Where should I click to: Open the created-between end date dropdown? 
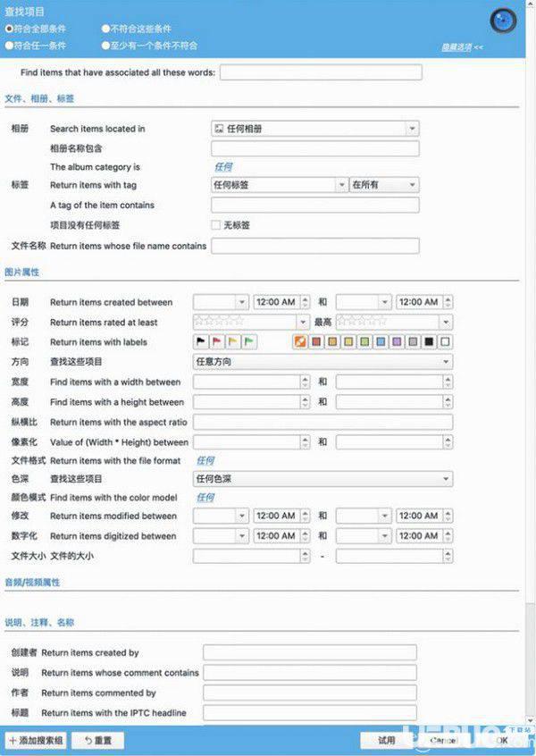(x=364, y=302)
